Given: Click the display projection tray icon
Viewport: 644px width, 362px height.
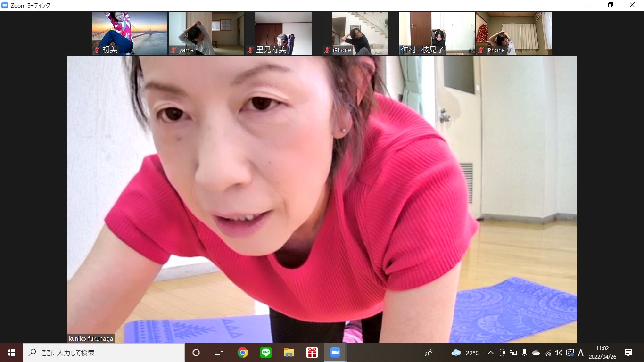Looking at the screenshot, I should (570, 353).
